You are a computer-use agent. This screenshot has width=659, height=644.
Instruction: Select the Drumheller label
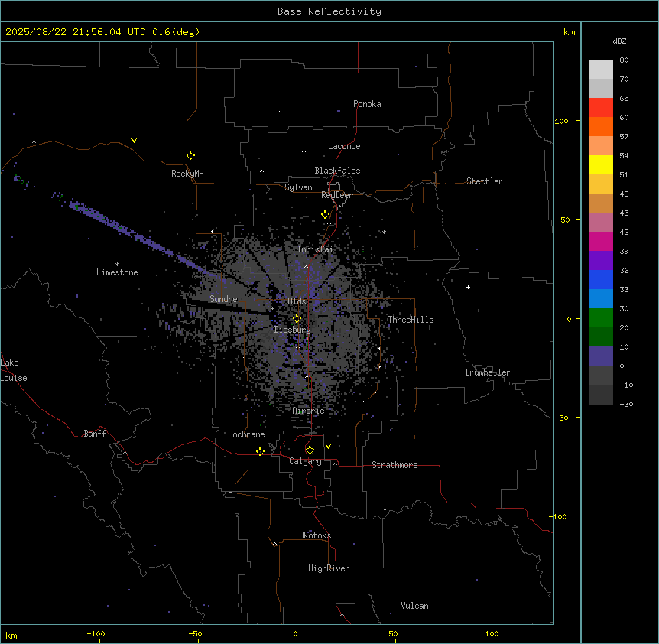point(488,372)
